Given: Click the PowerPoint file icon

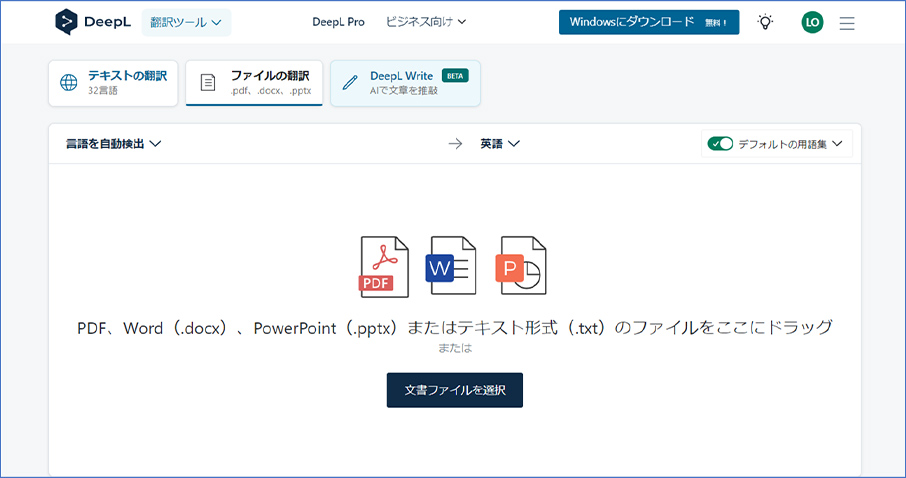Looking at the screenshot, I should [x=521, y=265].
